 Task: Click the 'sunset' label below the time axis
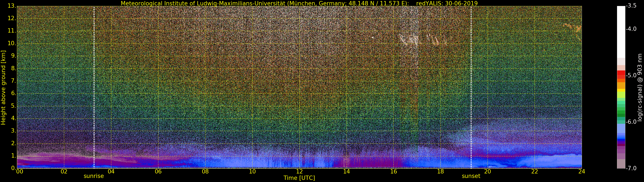(x=471, y=176)
